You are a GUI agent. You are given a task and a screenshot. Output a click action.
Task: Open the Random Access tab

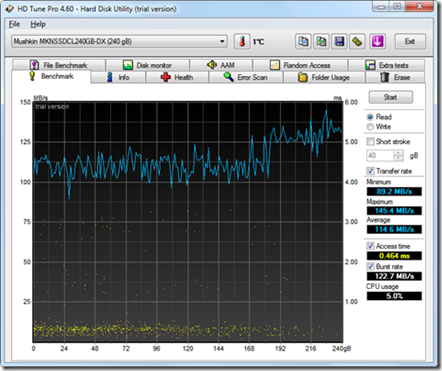coord(300,65)
